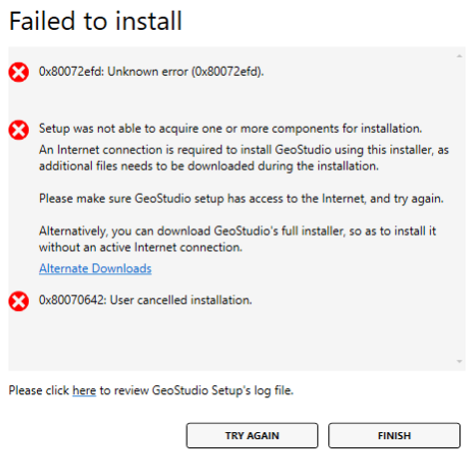The height and width of the screenshot is (458, 476).
Task: Click the 'Please make sure GeoStudio setup' sentence
Action: (241, 199)
